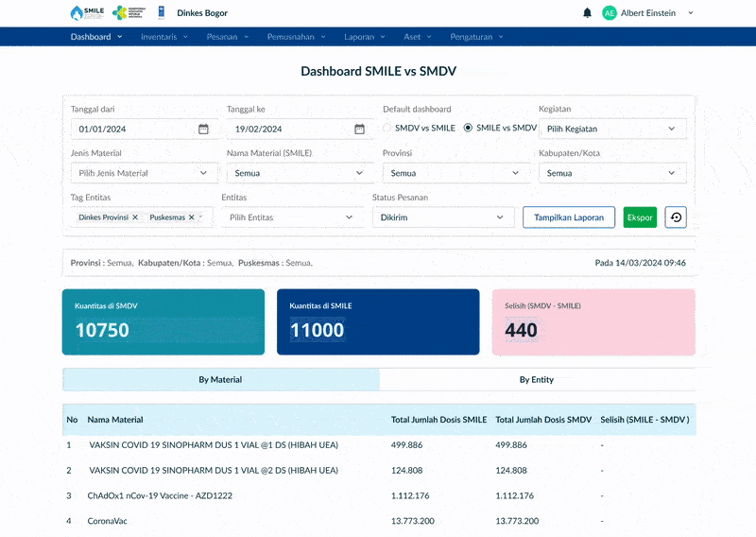Click the Total Jumlah Dosis SMILE header
Image resolution: width=756 pixels, height=537 pixels.
tap(438, 420)
